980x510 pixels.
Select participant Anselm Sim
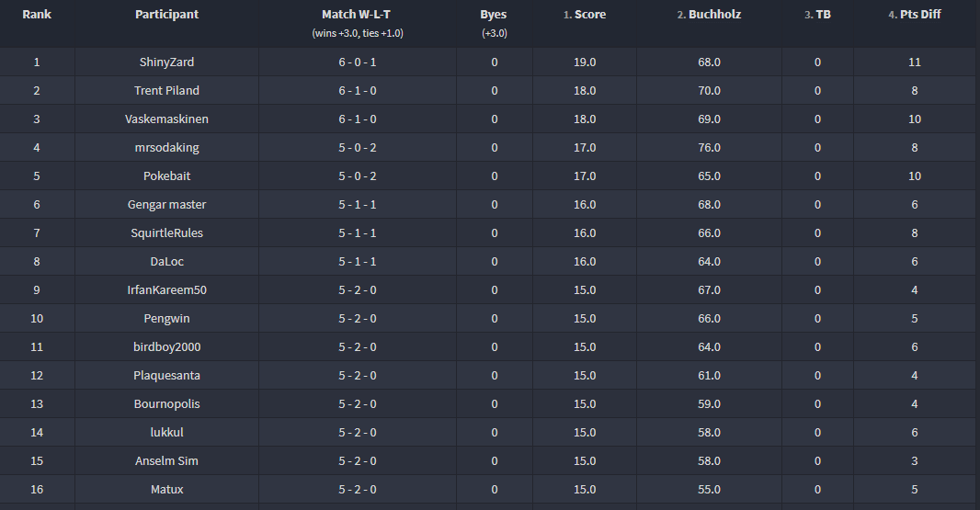point(167,460)
